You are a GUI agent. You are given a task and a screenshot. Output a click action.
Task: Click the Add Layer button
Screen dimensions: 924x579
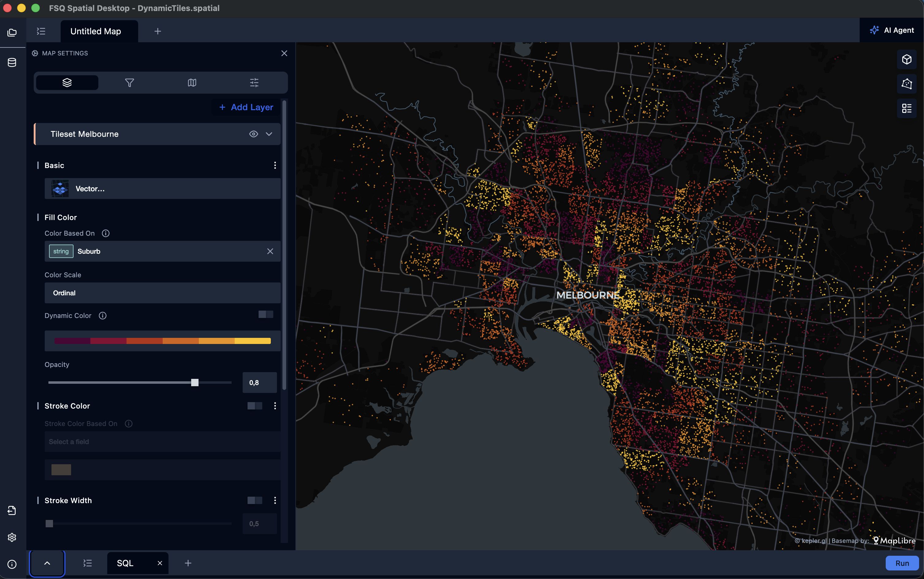point(246,107)
